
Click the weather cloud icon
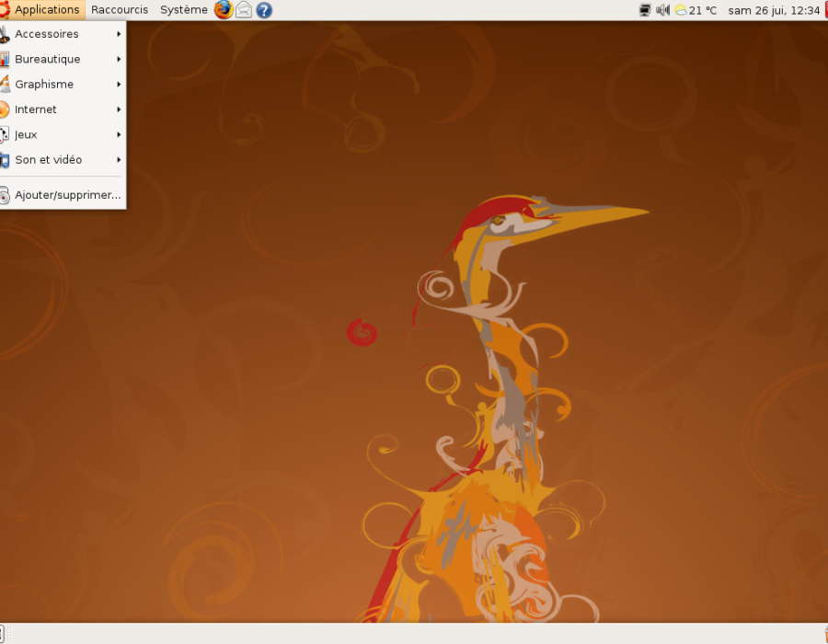(681, 10)
